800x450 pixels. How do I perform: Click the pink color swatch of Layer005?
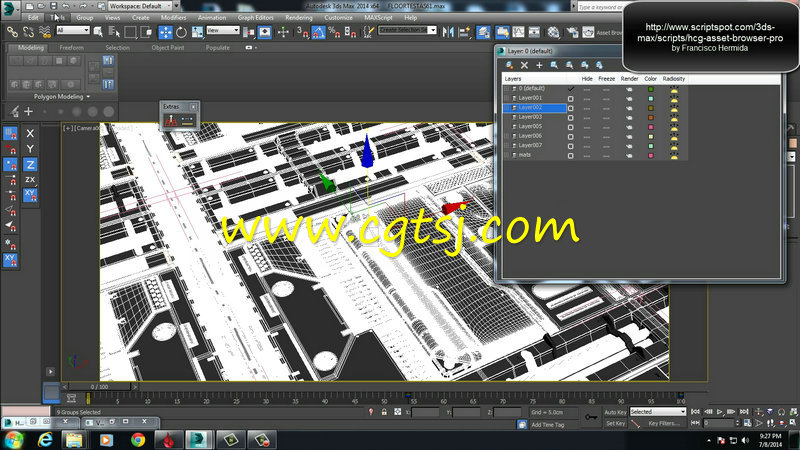(x=651, y=127)
